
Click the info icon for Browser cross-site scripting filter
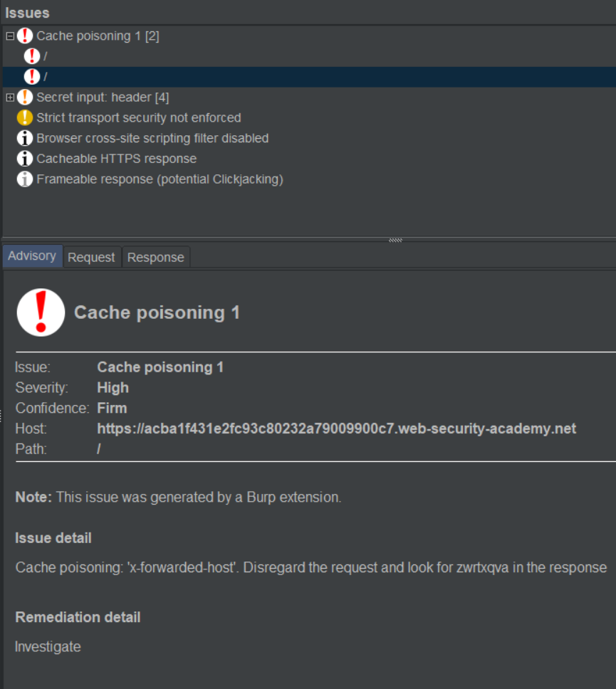point(25,138)
